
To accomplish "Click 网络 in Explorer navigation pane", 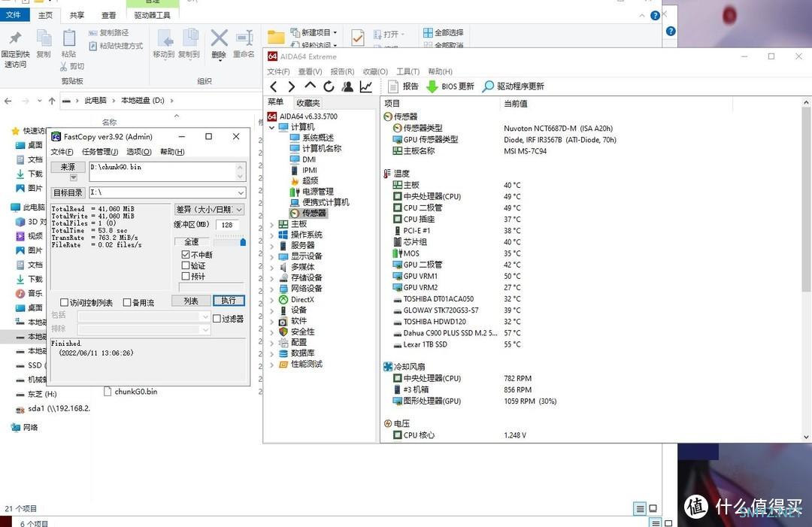I will tap(25, 428).
